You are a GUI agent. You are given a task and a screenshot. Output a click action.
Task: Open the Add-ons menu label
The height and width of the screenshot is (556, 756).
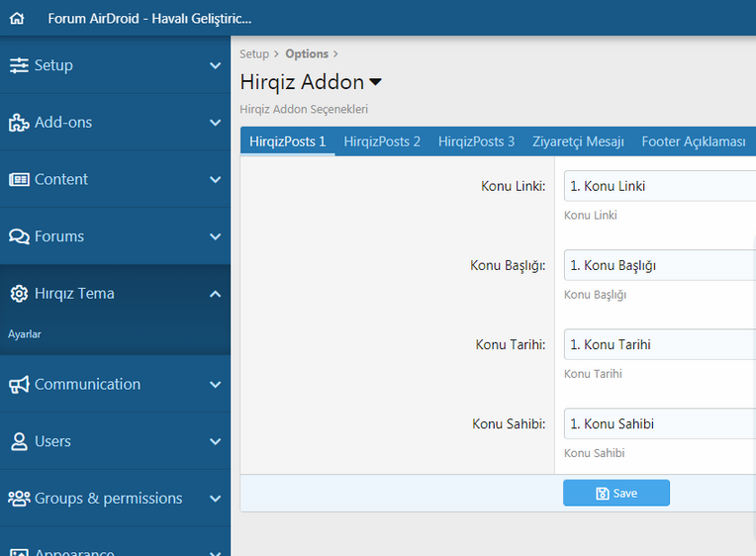(x=63, y=123)
